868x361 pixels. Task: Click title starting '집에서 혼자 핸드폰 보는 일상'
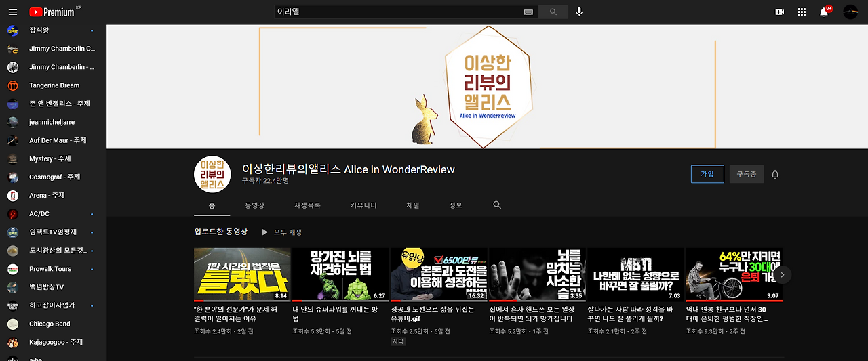click(x=532, y=314)
